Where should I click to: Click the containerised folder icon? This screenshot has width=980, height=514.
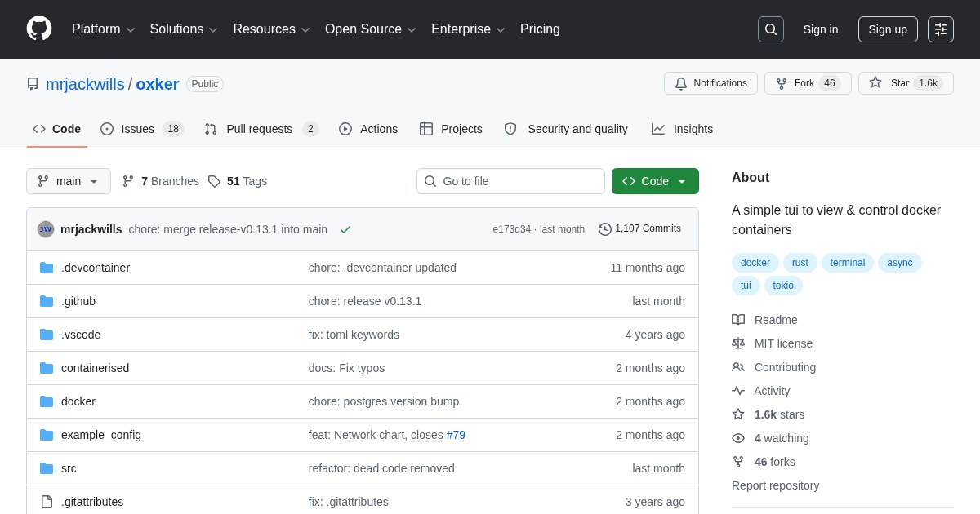point(47,368)
